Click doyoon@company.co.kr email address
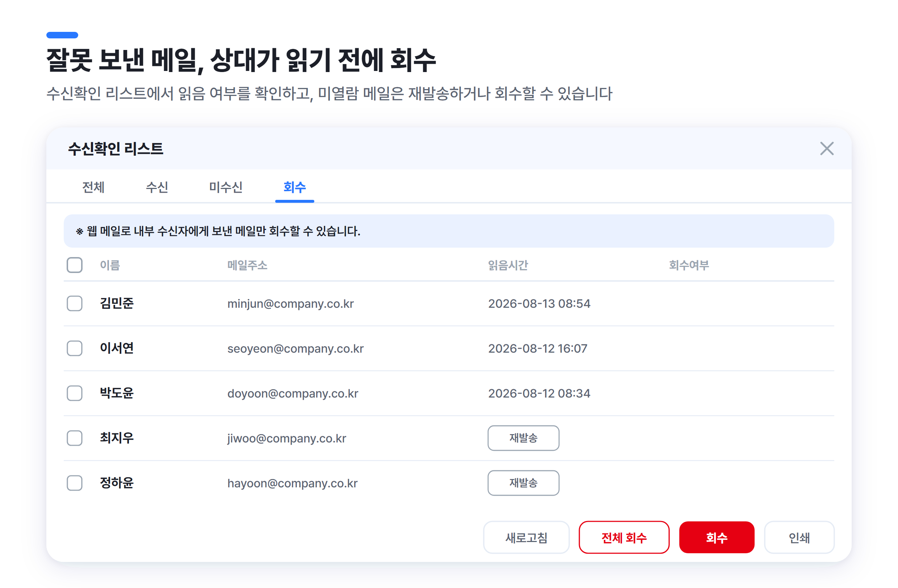Viewport: 898px width, 588px height. click(293, 393)
